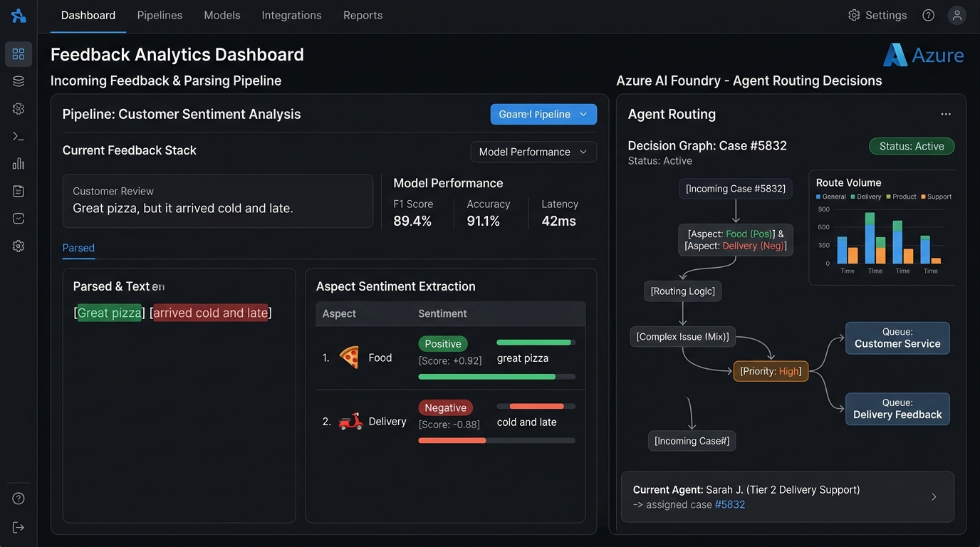Expand the blue Pipeline dropdown button

coord(543,115)
